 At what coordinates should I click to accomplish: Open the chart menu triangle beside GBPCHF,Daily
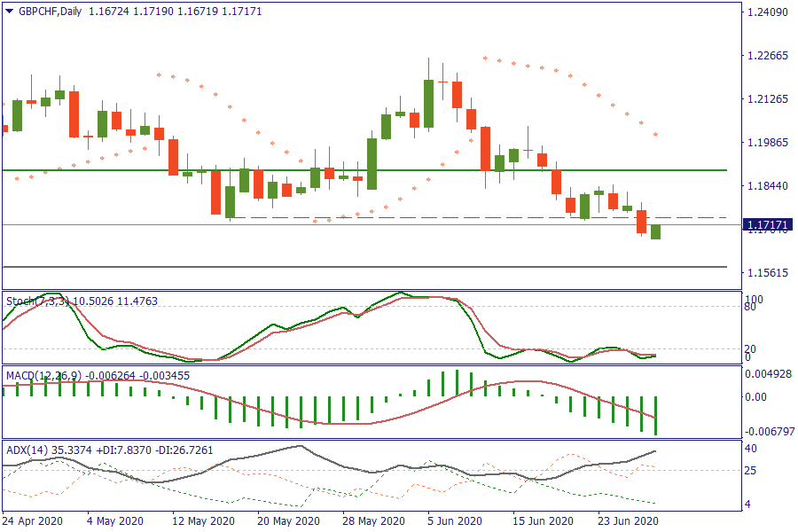pos(9,12)
